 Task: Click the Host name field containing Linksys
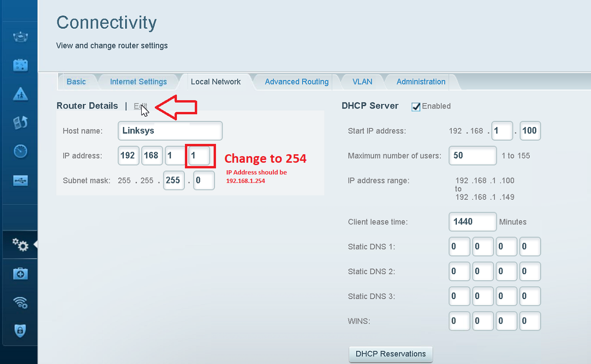click(170, 131)
